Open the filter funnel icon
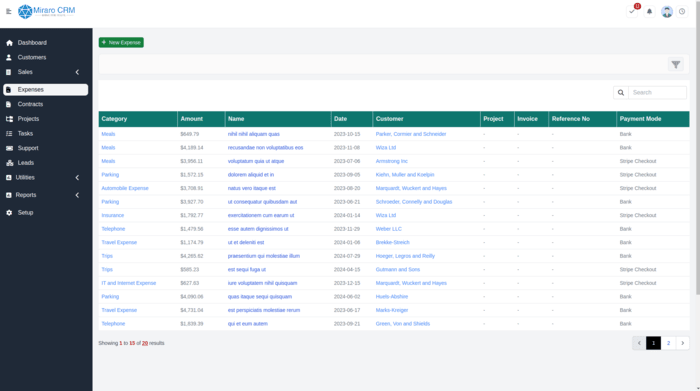Screen dimensions: 700x391 point(676,65)
